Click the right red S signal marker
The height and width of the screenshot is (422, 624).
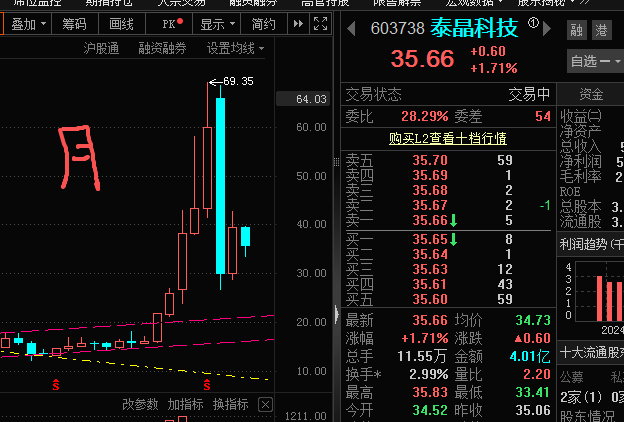point(207,385)
